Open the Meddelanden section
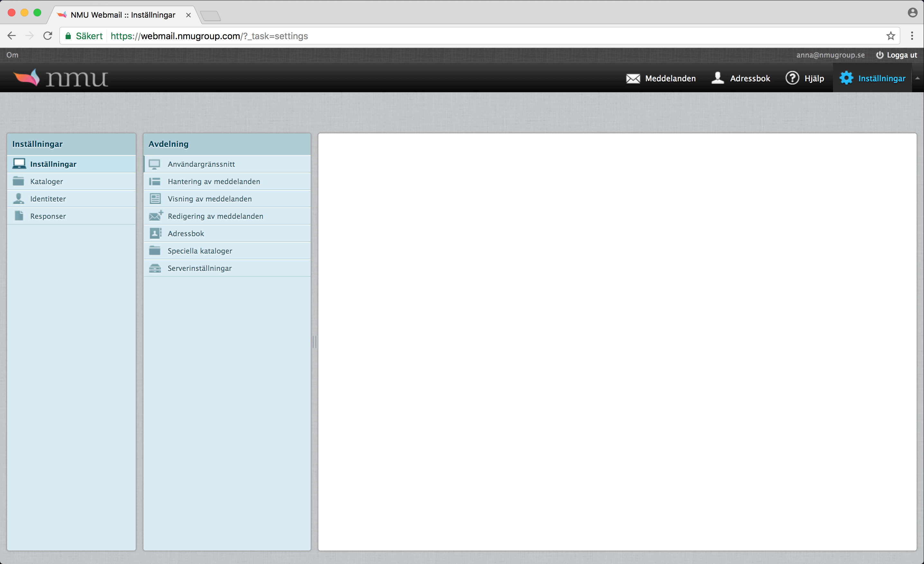Screen dimensions: 924x564 (x=661, y=78)
